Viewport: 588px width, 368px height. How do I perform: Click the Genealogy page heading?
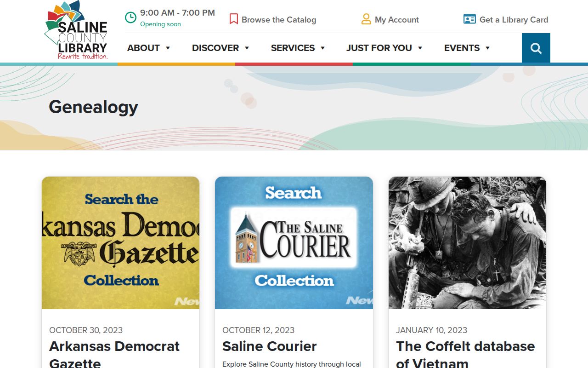93,107
